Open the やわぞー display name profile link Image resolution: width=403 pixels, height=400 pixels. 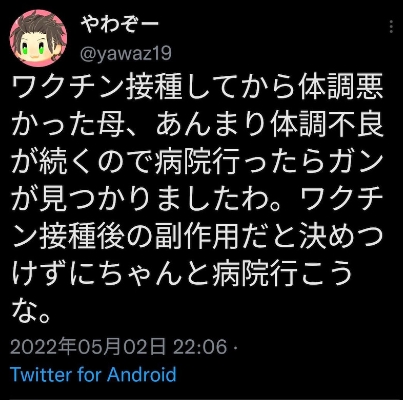pos(120,24)
